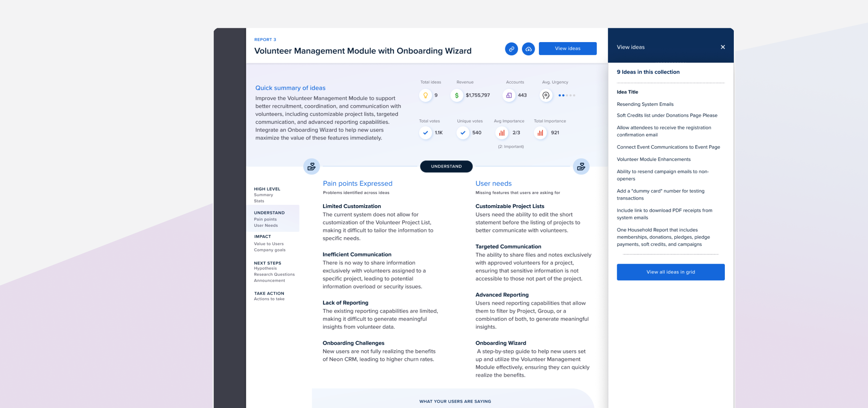Click the blue View ideas button

click(567, 48)
